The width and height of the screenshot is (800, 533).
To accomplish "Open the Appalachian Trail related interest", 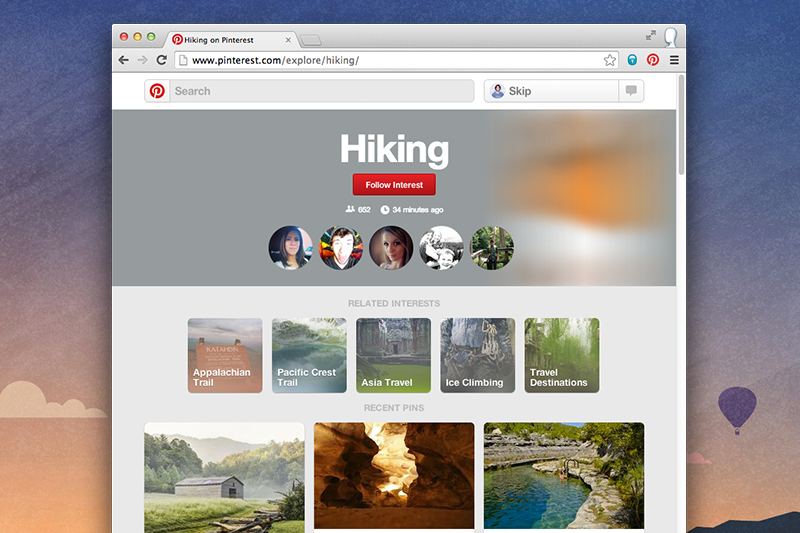I will pyautogui.click(x=225, y=355).
